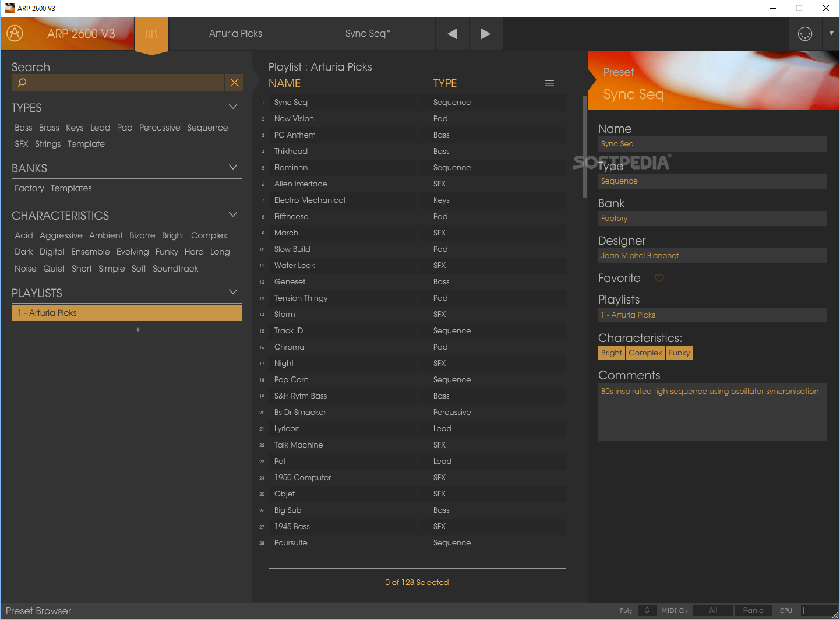Select 'Poursuite' preset row

tap(417, 542)
